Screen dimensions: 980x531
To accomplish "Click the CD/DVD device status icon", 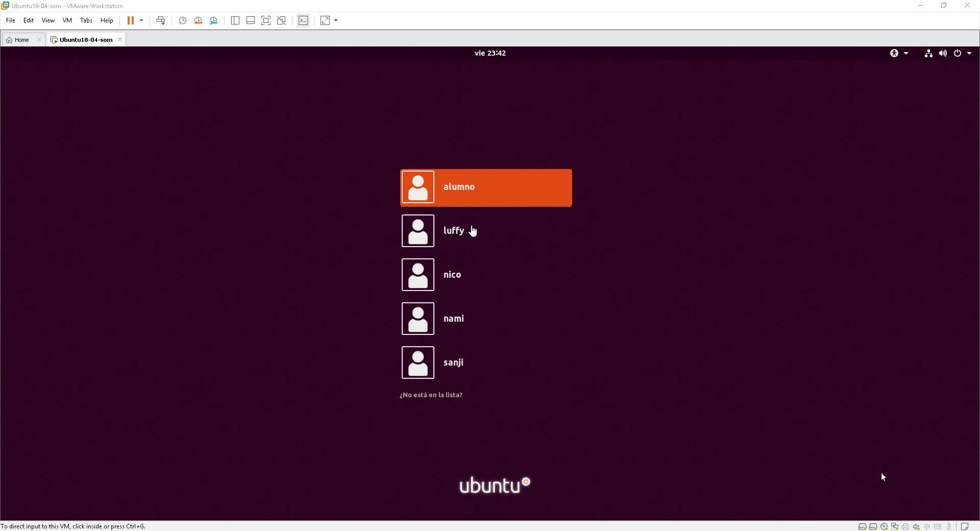I will pos(884,526).
